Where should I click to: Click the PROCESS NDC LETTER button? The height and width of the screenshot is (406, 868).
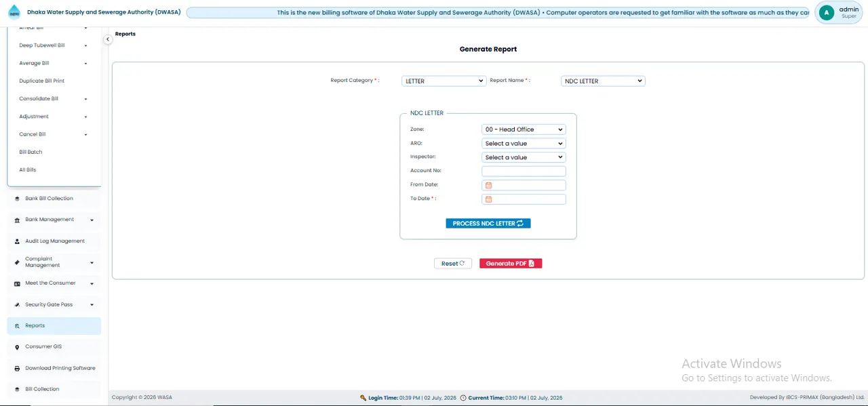(488, 224)
